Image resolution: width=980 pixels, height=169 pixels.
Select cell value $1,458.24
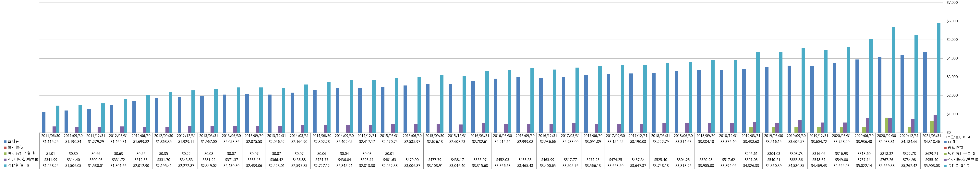[51, 166]
